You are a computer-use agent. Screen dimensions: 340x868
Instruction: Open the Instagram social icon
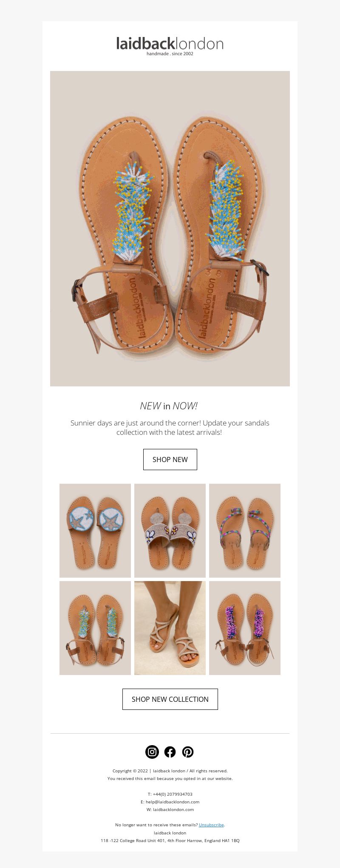pyautogui.click(x=152, y=752)
